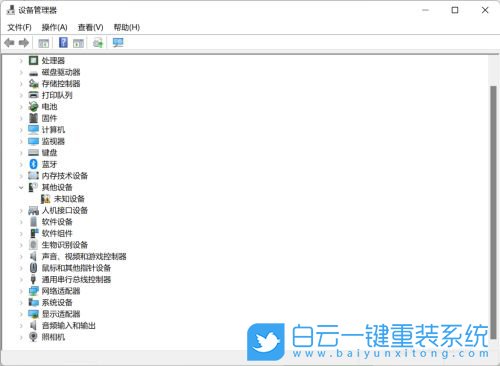500x366 pixels.
Task: Select the 显示适配器 tree item
Action: [61, 314]
